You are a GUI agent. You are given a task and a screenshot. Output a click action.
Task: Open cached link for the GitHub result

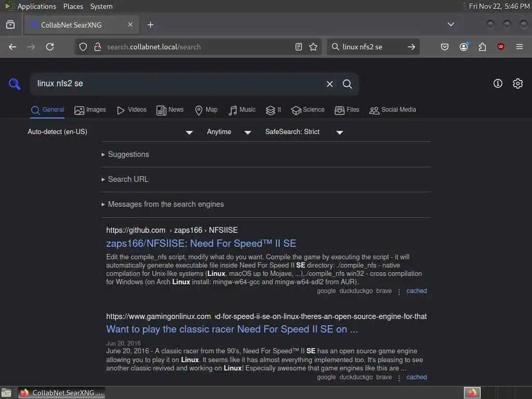pyautogui.click(x=416, y=291)
